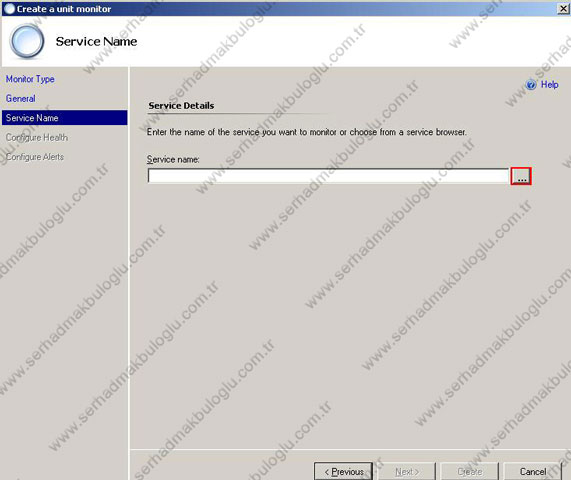Click the greyed-out Next button
Image resolution: width=571 pixels, height=480 pixels.
coord(407,472)
